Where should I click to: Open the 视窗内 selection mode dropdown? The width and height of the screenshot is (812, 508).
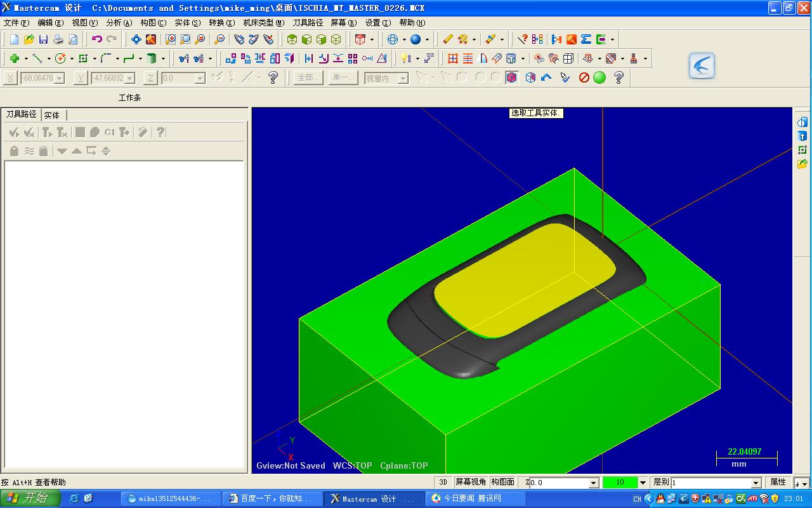[x=403, y=78]
